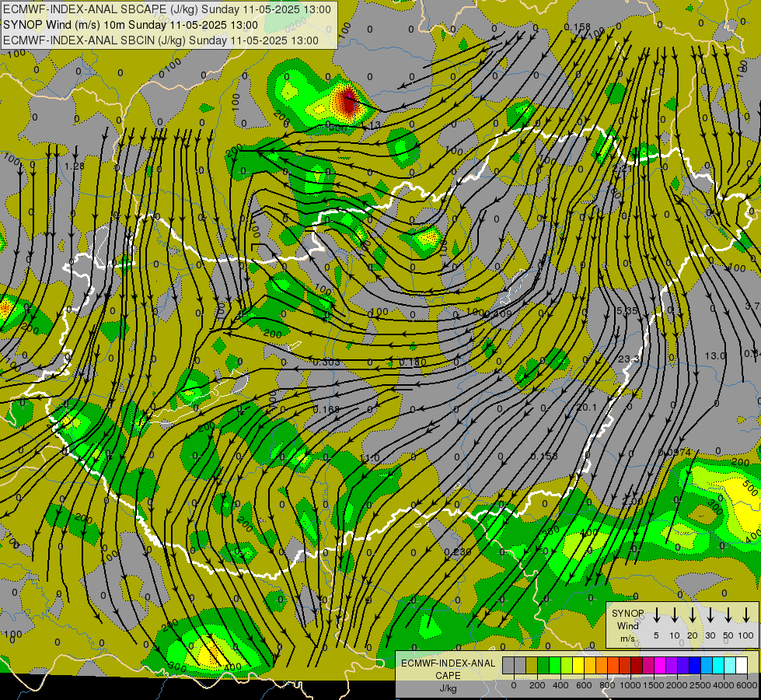Select the pure yellow CAPE legend swatch

578,665
